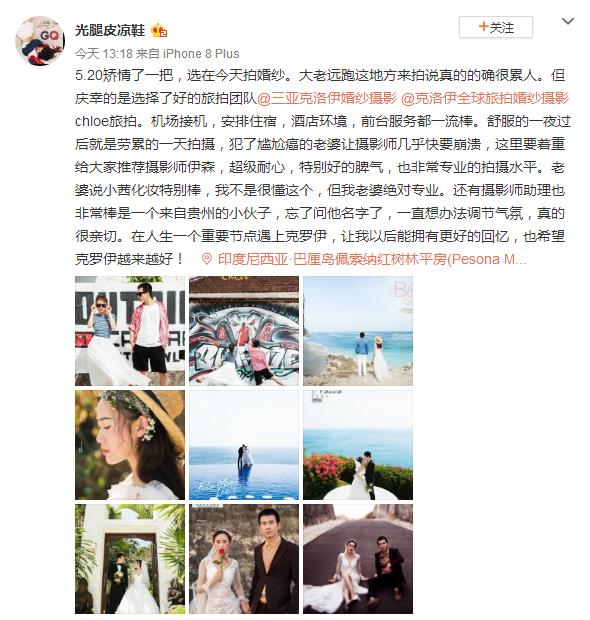Expand the post options chevron menu

pos(568,21)
